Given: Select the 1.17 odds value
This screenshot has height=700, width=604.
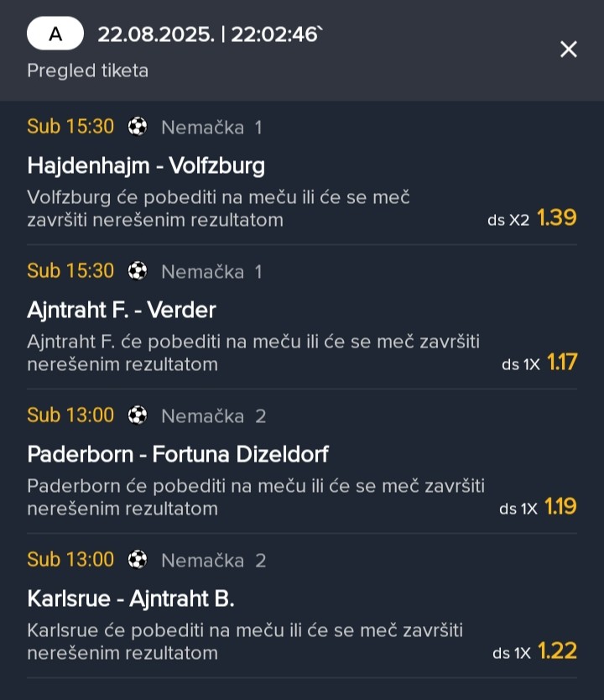Looking at the screenshot, I should (561, 362).
